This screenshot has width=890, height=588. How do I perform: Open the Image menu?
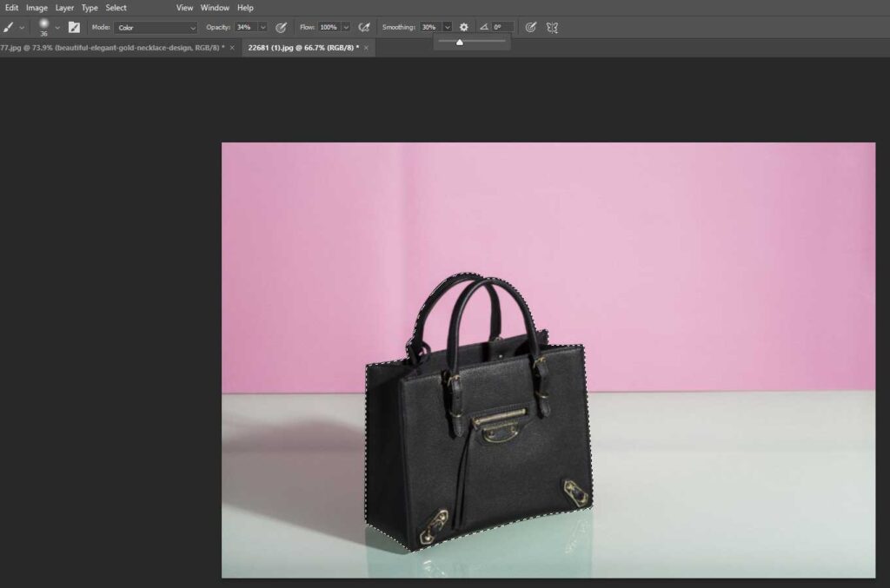tap(37, 8)
